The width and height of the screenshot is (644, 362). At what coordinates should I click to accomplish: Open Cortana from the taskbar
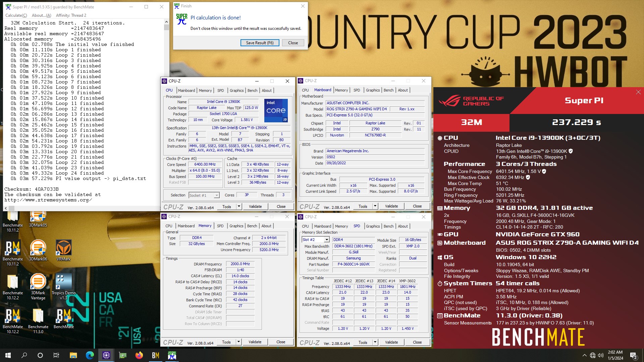(40, 355)
